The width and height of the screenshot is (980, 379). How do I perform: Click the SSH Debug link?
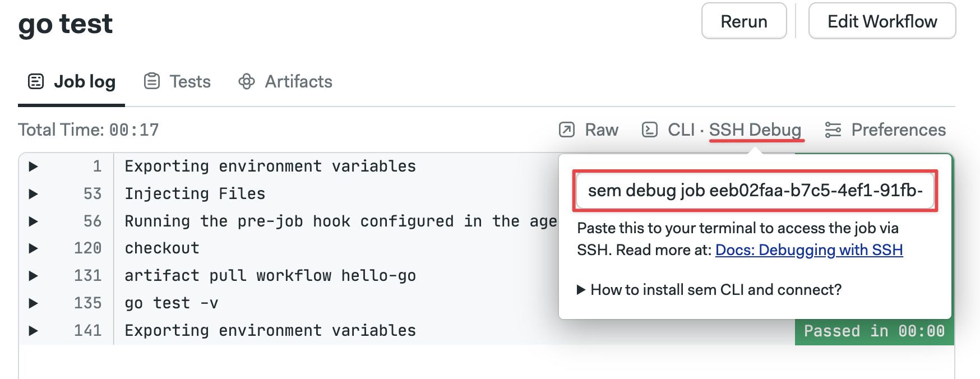755,130
